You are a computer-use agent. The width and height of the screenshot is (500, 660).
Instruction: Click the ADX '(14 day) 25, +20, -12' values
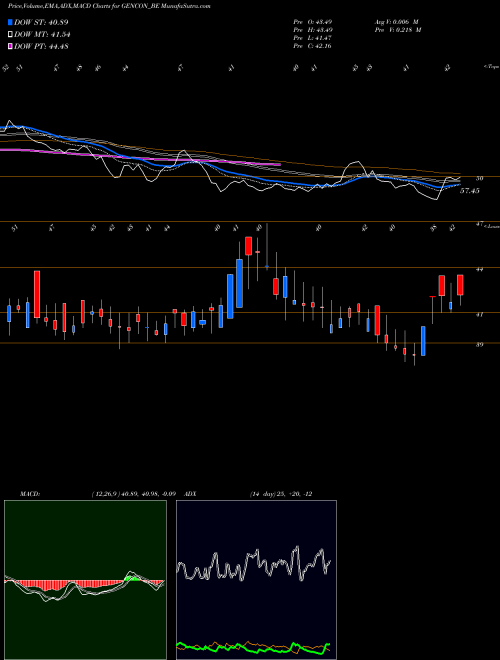pos(281,494)
